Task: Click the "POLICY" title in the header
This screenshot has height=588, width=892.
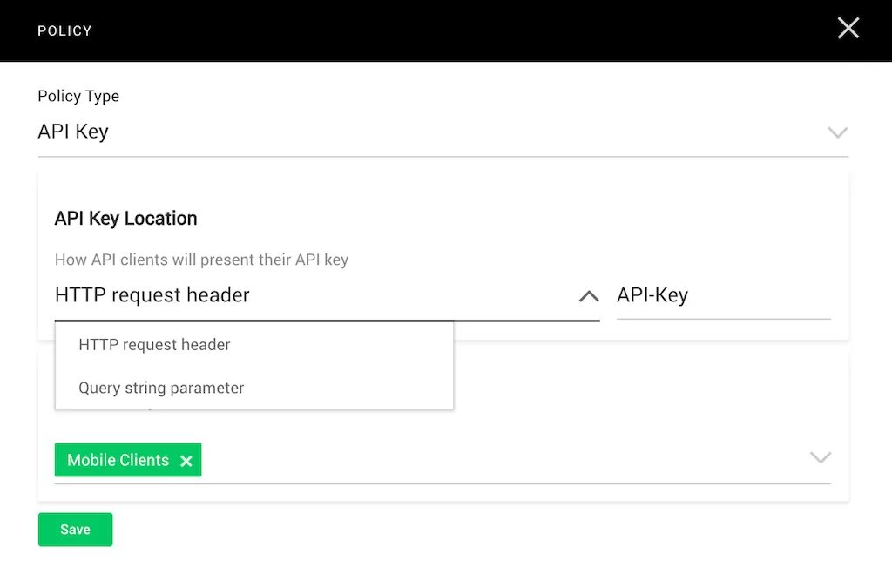Action: (x=64, y=30)
